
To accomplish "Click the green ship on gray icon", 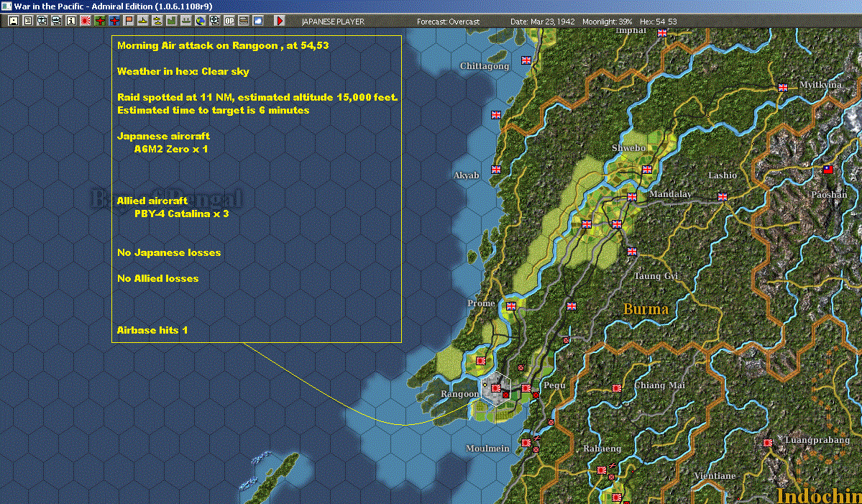I will point(185,21).
